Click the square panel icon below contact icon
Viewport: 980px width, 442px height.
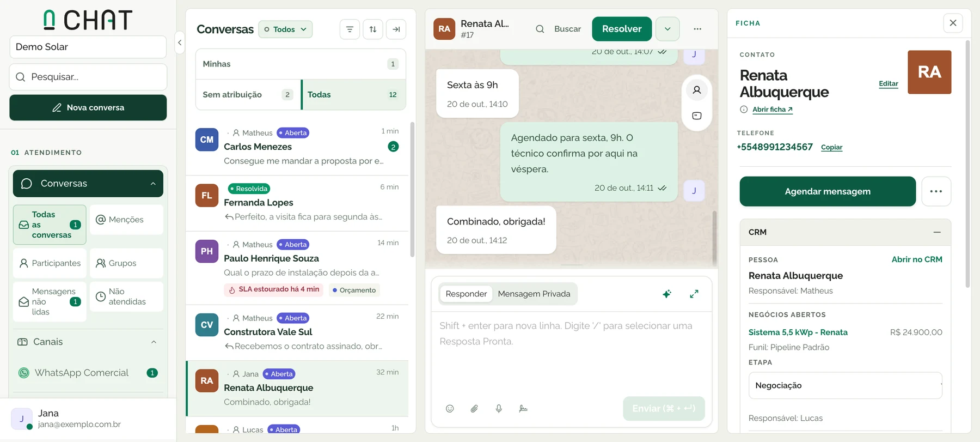pos(697,116)
